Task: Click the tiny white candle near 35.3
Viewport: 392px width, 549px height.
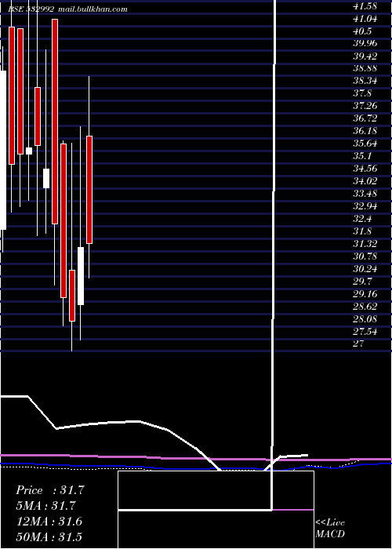Action: click(x=29, y=151)
